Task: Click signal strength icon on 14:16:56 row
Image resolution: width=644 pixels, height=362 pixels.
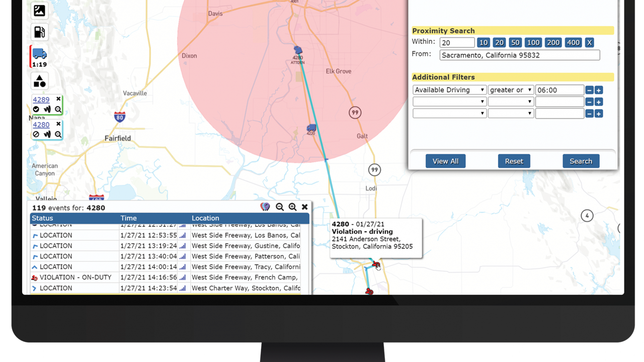Action: click(x=182, y=278)
